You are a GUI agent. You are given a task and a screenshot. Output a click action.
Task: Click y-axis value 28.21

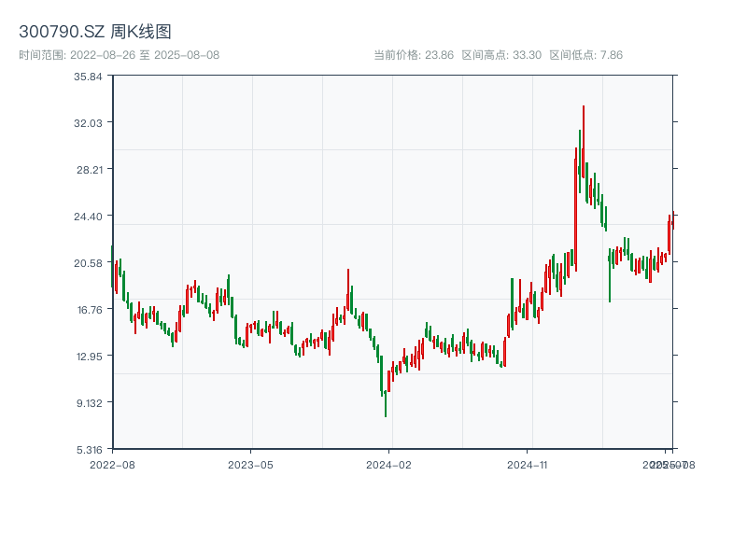click(x=90, y=170)
